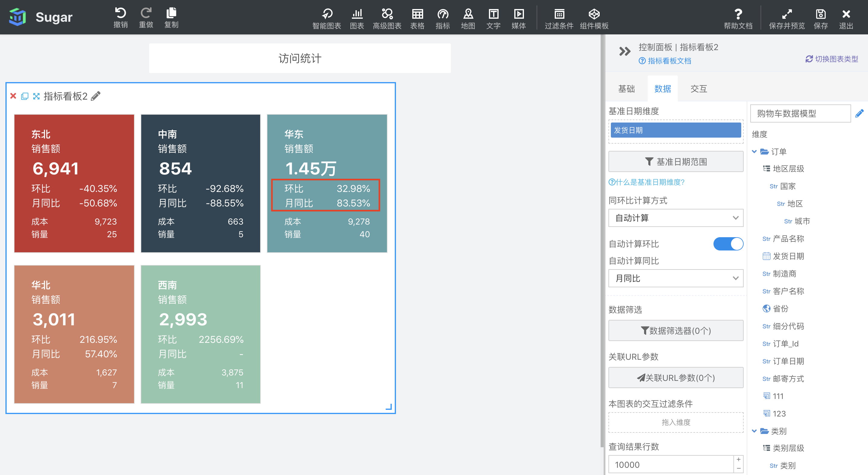
Task: Open the 指标看板文档 help link
Action: pos(669,61)
